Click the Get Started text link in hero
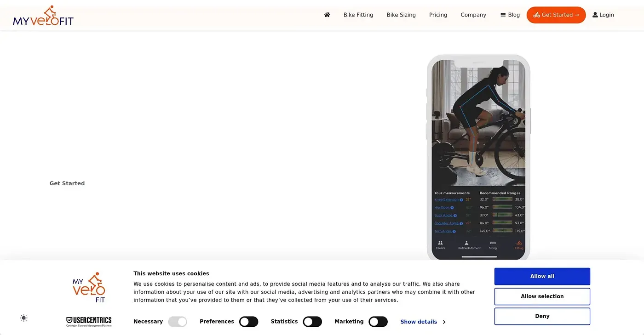The image size is (644, 335). click(x=67, y=183)
